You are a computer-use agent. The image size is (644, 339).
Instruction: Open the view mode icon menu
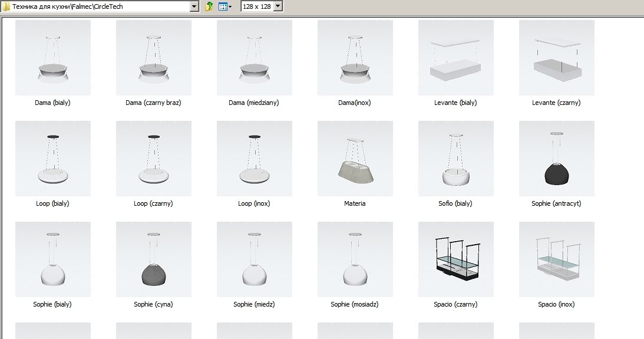click(x=225, y=6)
